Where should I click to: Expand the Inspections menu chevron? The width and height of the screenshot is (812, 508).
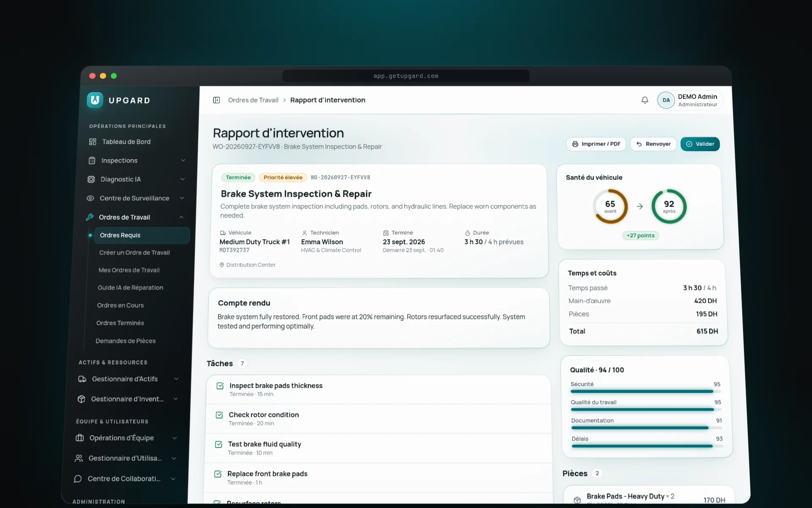183,160
